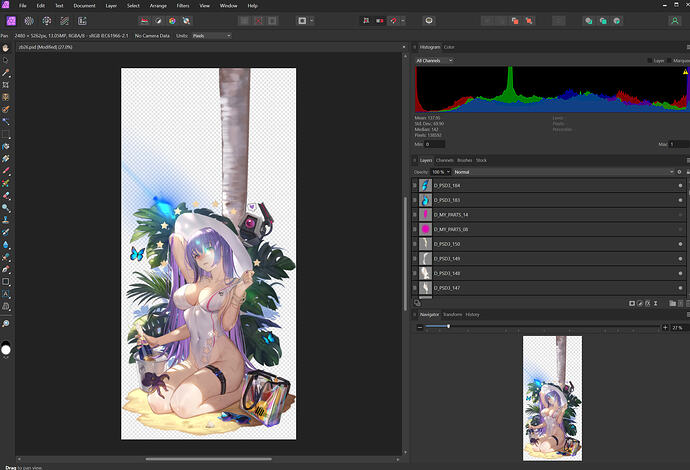The height and width of the screenshot is (470, 690).
Task: Select layer D_PSD3_148 name
Action: (x=447, y=273)
